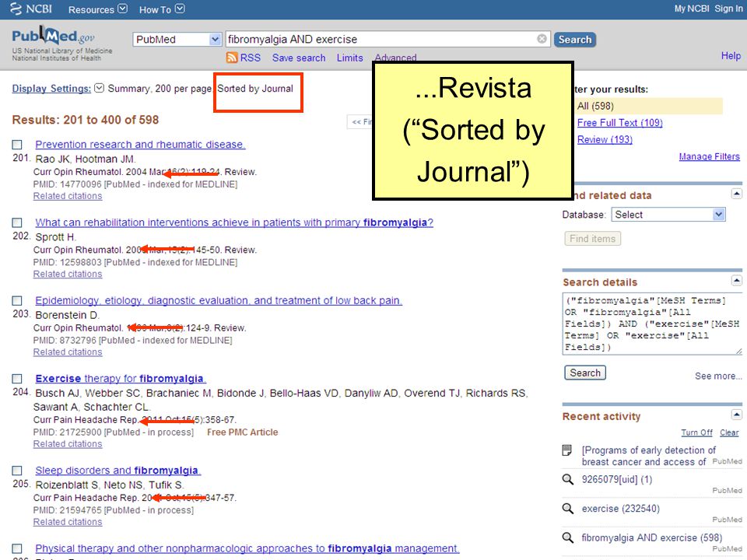Click the magnifier icon beside exercise (232540)
The image size is (747, 560).
[x=567, y=509]
